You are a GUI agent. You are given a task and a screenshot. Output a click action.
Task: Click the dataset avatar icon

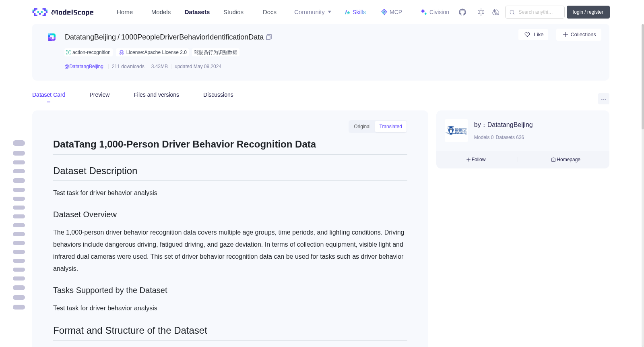(52, 37)
